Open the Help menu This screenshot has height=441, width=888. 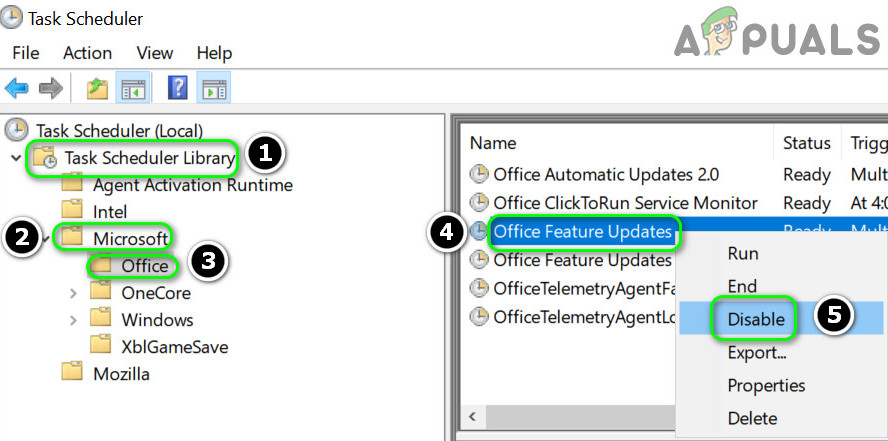(x=214, y=53)
